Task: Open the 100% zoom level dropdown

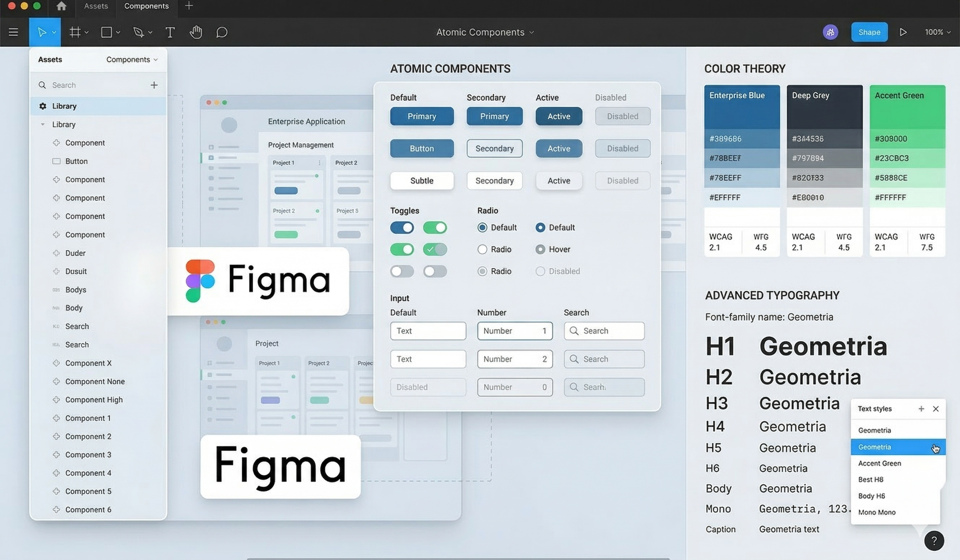Action: tap(937, 32)
